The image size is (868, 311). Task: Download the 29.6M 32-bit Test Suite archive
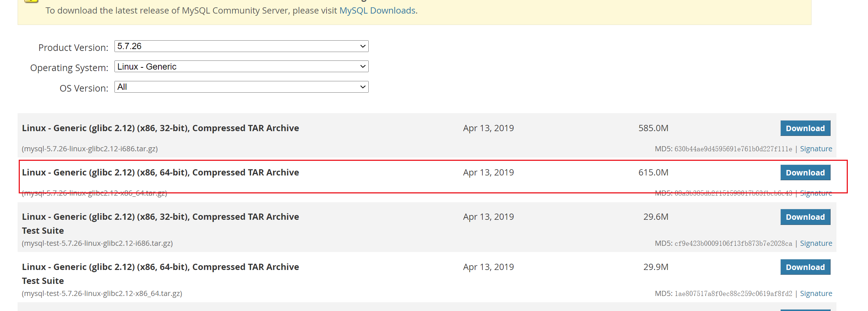(x=805, y=217)
